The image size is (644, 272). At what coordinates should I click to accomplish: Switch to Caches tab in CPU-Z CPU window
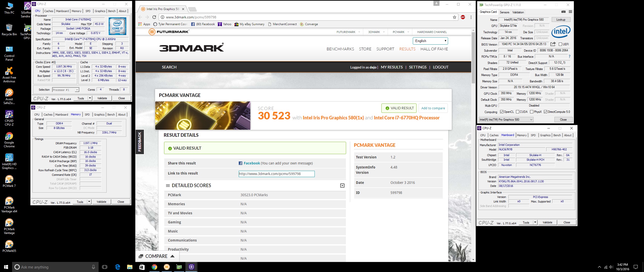pos(49,11)
